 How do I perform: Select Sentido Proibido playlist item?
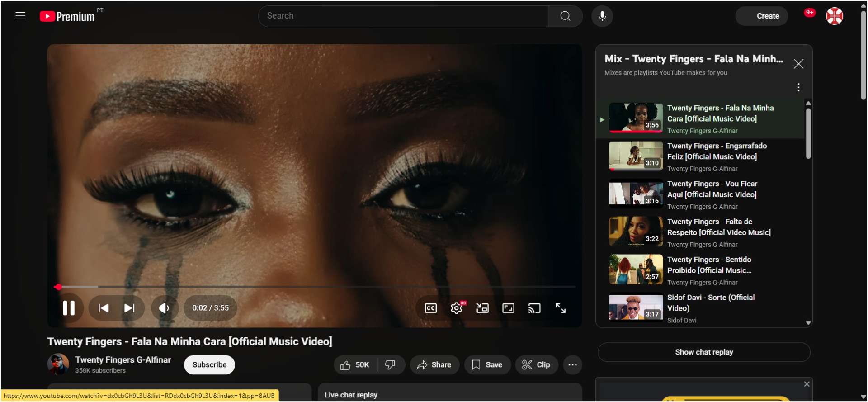pyautogui.click(x=700, y=270)
